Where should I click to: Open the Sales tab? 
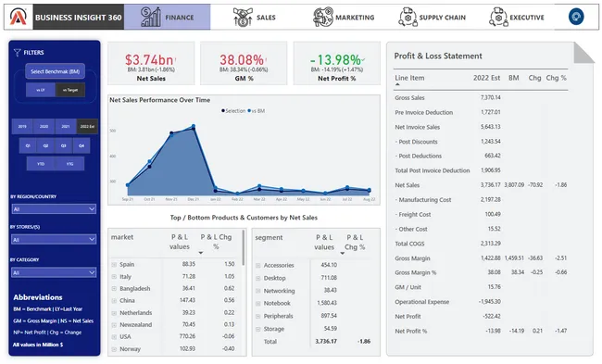(x=254, y=17)
